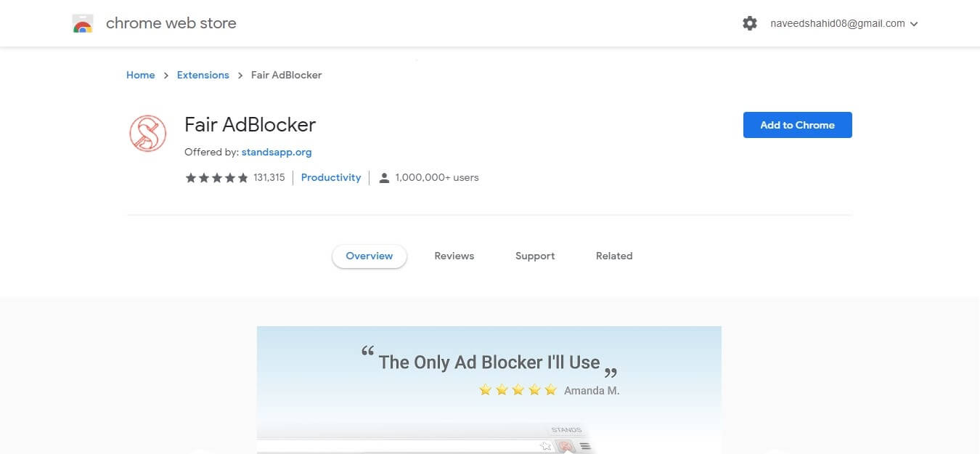The width and height of the screenshot is (980, 454).
Task: Open the Productivity category link
Action: click(x=331, y=177)
